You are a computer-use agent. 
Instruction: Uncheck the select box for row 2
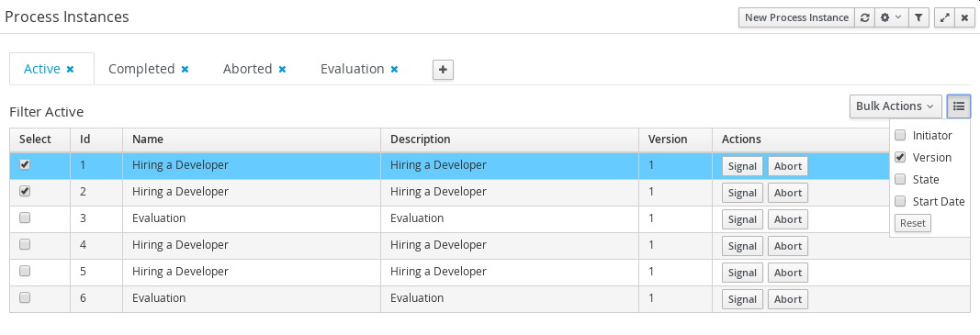(25, 191)
